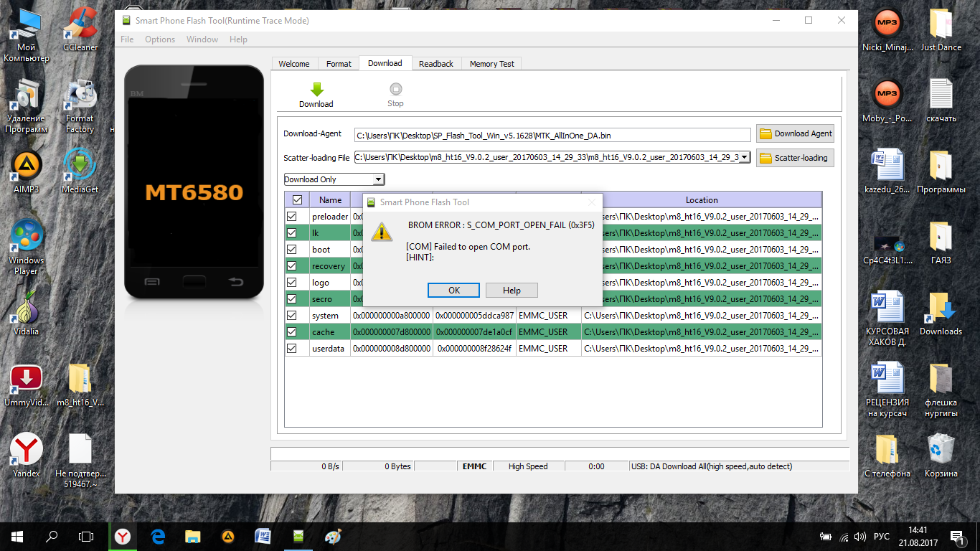Click the Scatter-loading folder button
This screenshot has height=551, width=980.
tap(795, 158)
